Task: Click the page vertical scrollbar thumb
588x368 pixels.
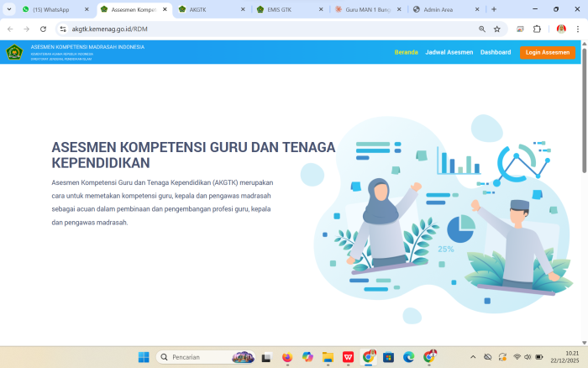Action: (585, 111)
